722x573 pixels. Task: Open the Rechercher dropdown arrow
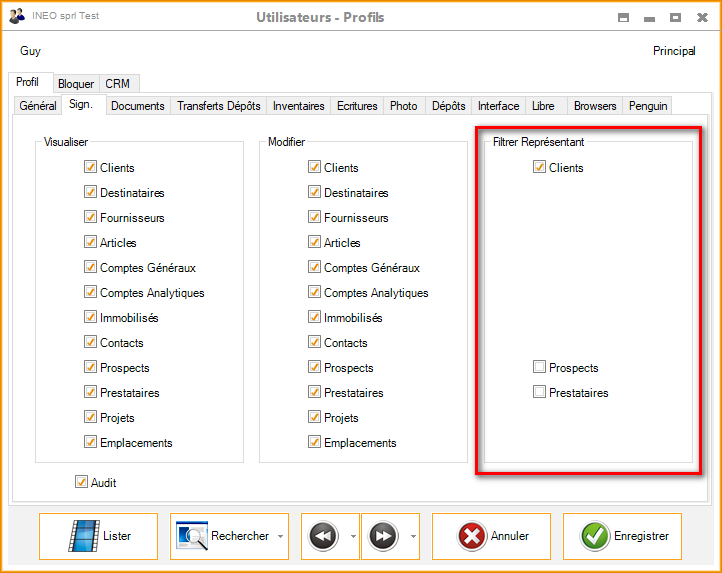280,537
